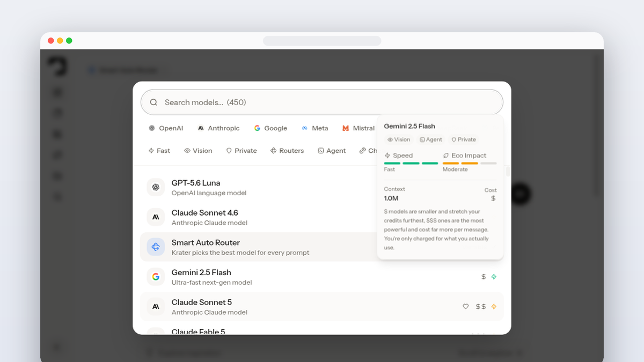Viewport: 644px width, 362px height.
Task: Pick the Gemini 2.5 Flash model row
Action: pos(322,277)
